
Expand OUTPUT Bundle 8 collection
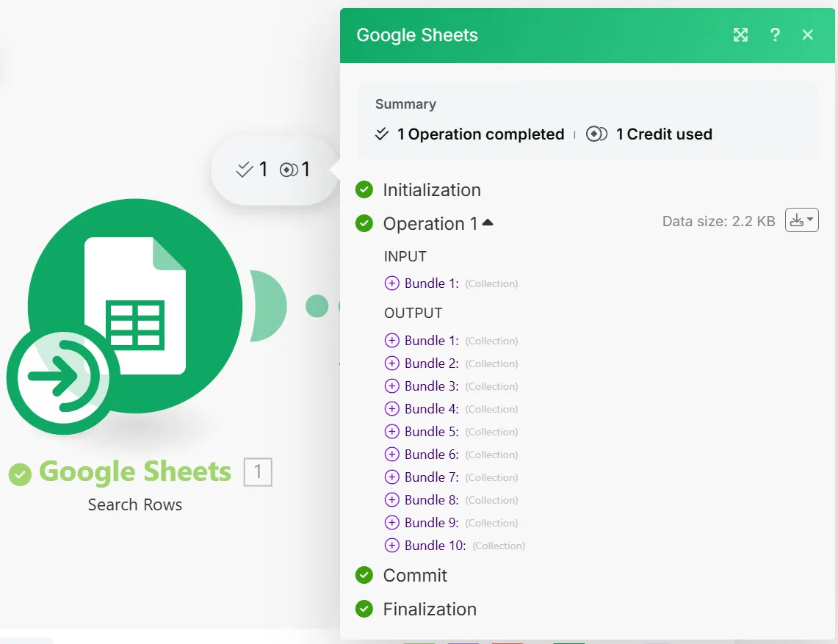(391, 499)
